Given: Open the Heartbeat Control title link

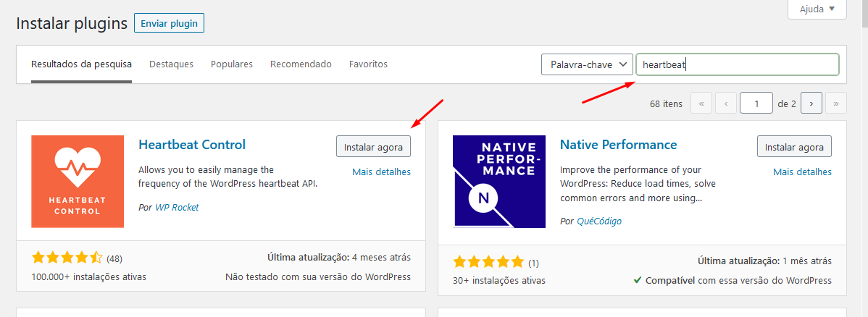Looking at the screenshot, I should [191, 145].
